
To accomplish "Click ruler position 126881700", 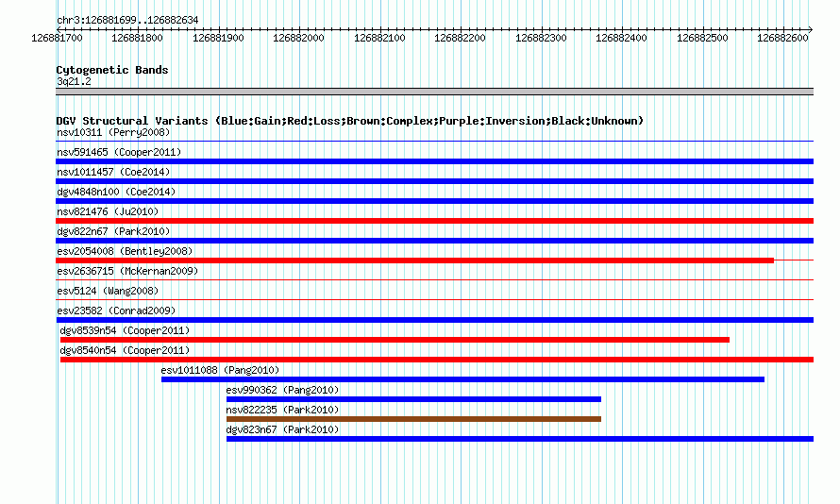I will click(57, 38).
